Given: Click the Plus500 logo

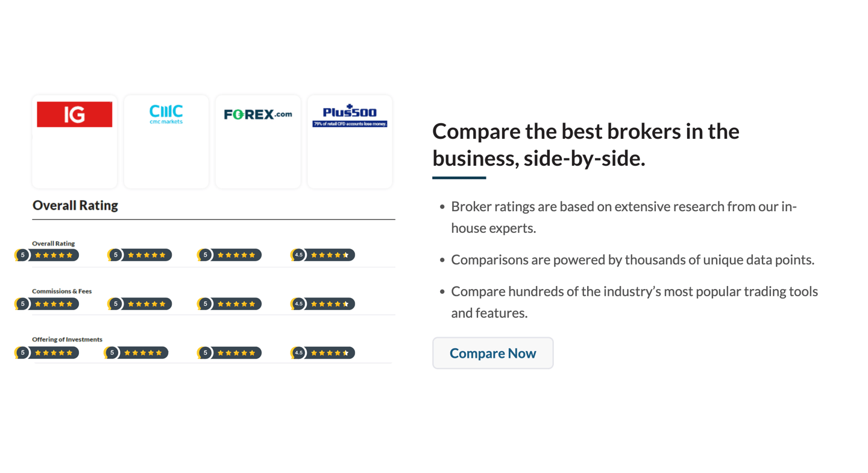Looking at the screenshot, I should click(x=350, y=115).
